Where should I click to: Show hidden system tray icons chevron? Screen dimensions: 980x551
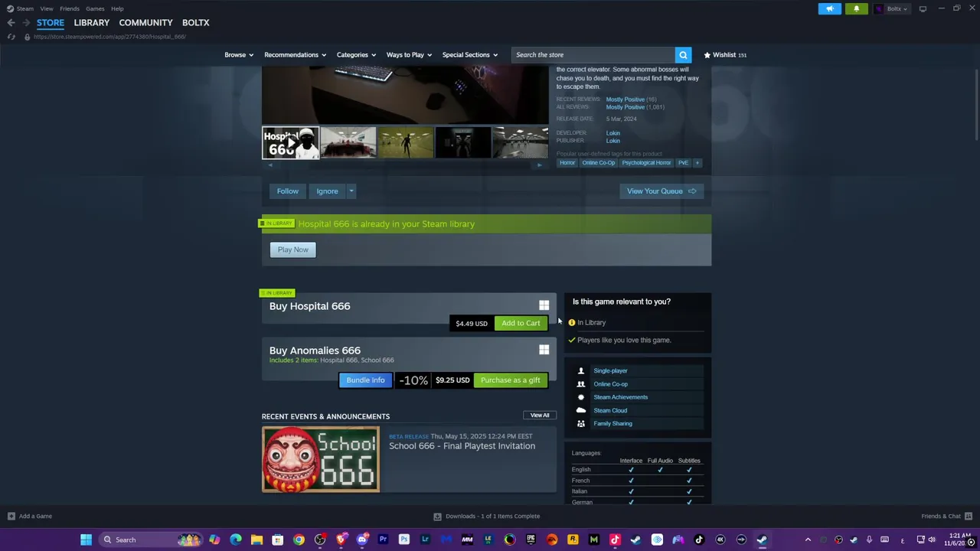[808, 540]
